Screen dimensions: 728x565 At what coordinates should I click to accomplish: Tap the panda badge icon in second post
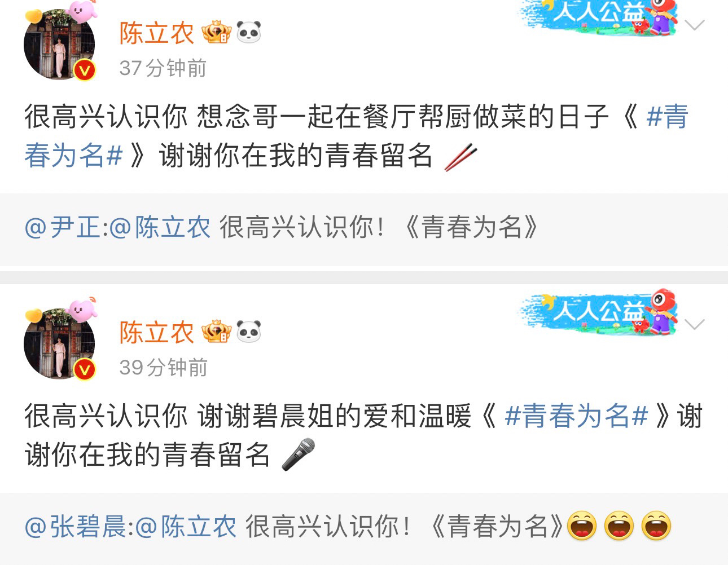tap(248, 332)
